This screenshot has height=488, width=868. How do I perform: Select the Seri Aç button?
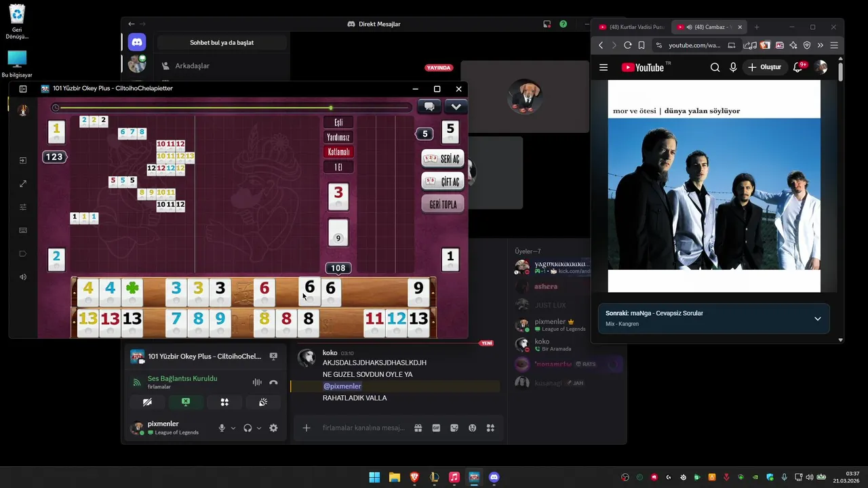[443, 159]
